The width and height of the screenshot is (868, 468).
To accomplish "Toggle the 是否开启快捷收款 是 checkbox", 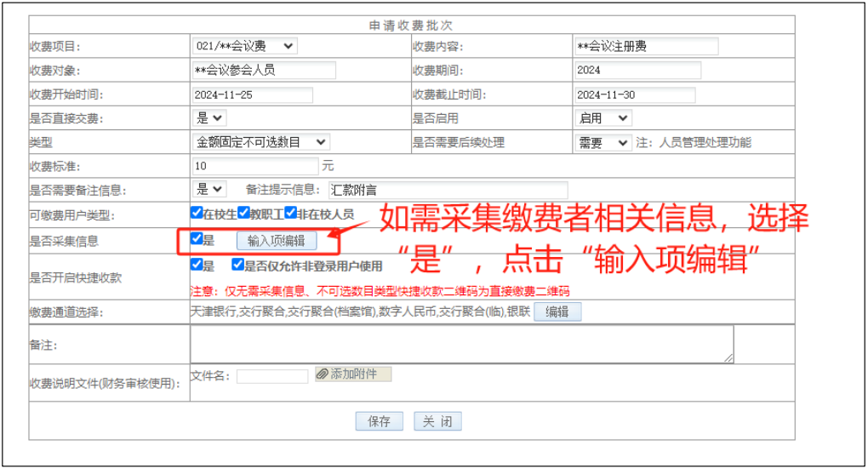I will point(197,265).
